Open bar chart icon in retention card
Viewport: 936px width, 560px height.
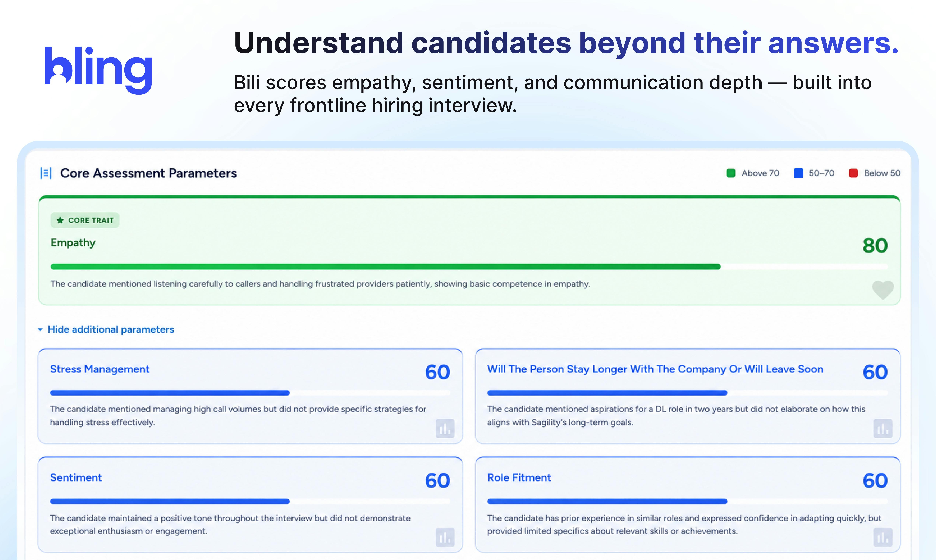tap(883, 428)
